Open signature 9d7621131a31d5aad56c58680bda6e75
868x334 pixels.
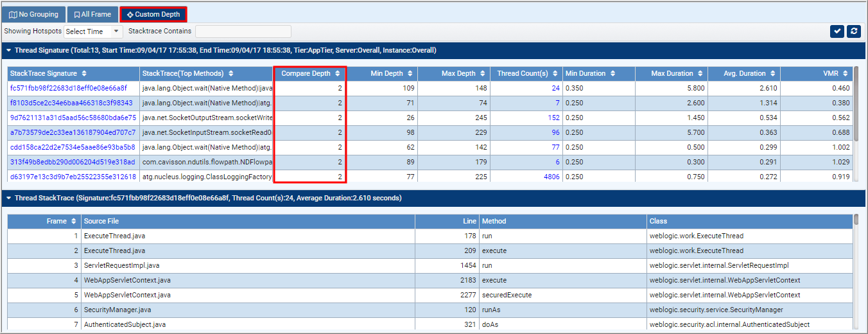(x=73, y=118)
